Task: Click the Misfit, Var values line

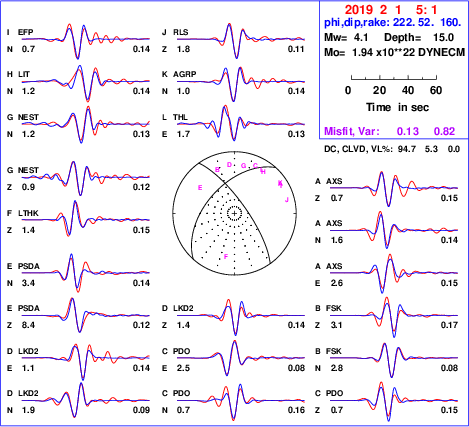Action: coord(390,131)
